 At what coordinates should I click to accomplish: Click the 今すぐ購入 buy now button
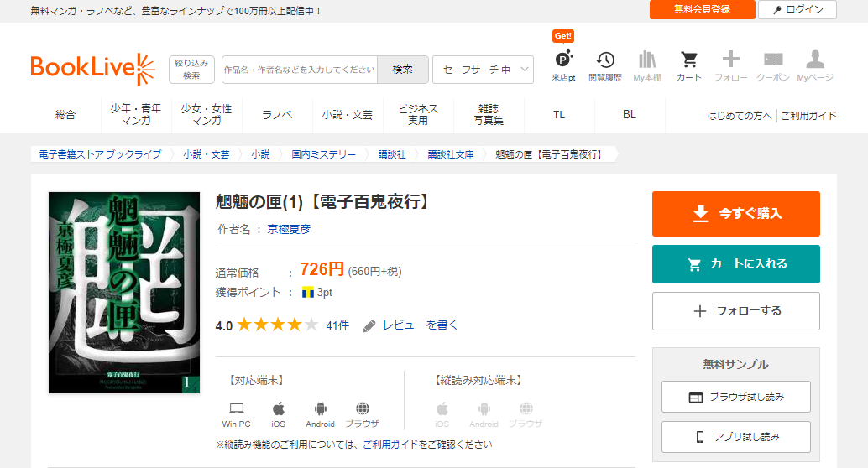point(735,214)
